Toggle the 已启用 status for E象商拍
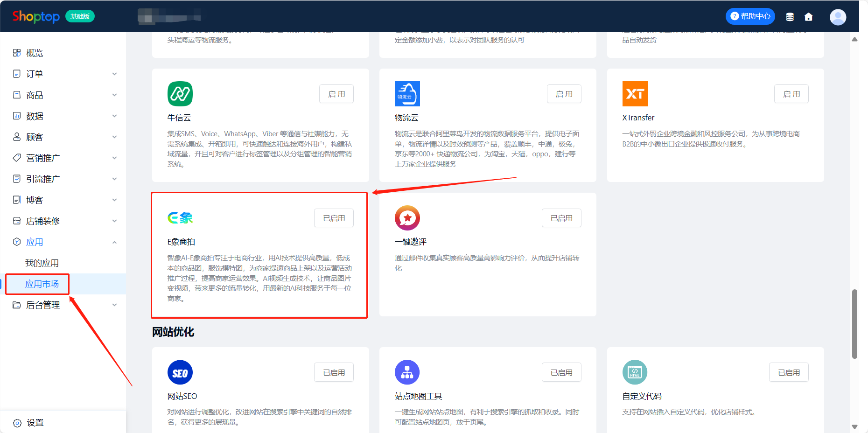This screenshot has width=868, height=433. coord(334,218)
